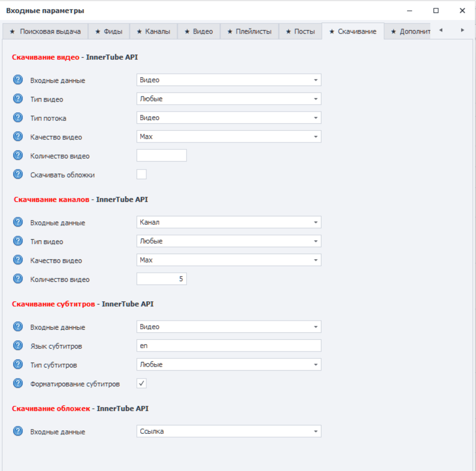Show help for video download Количество видео
This screenshot has height=471, width=476.
click(18, 155)
